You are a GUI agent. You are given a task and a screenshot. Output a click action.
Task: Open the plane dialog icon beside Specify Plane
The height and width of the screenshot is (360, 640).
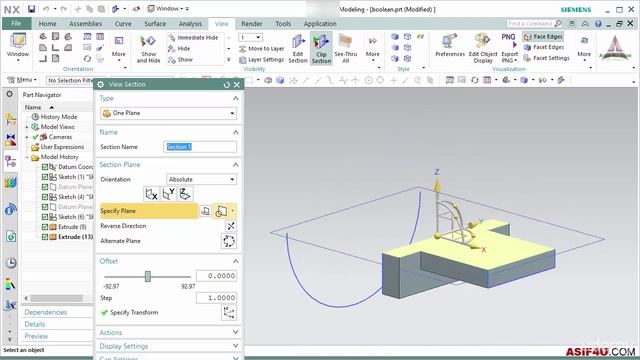click(x=206, y=211)
